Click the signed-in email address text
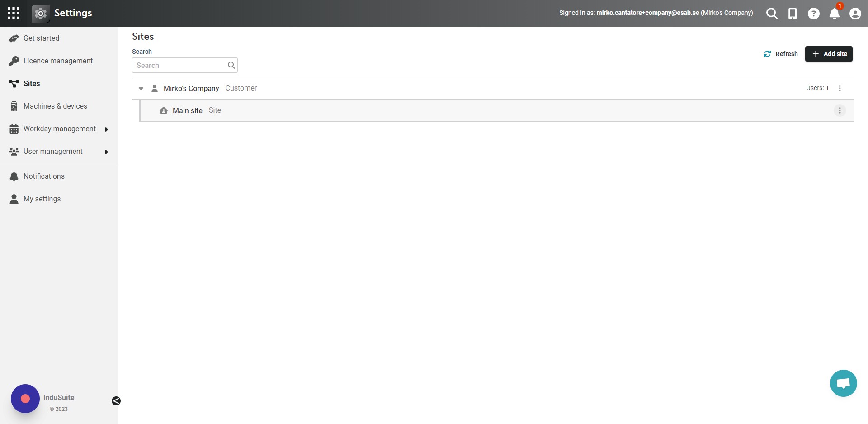This screenshot has width=868, height=424. click(x=647, y=13)
